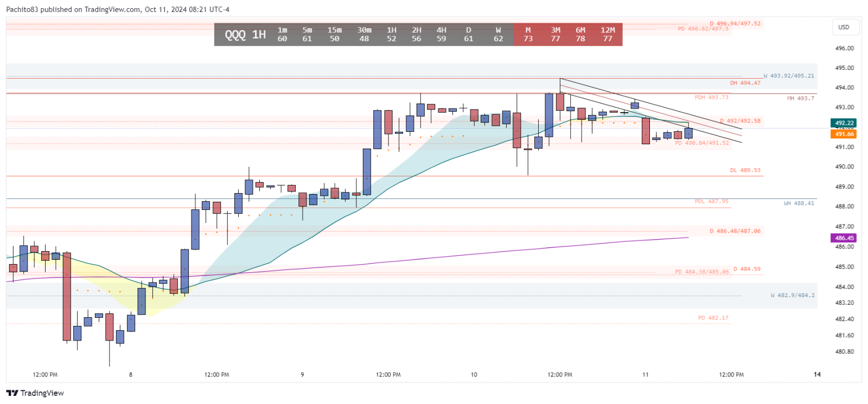Click the W 482.9/484.2 zone label
Screen dimensions: 868x404
[x=792, y=296]
